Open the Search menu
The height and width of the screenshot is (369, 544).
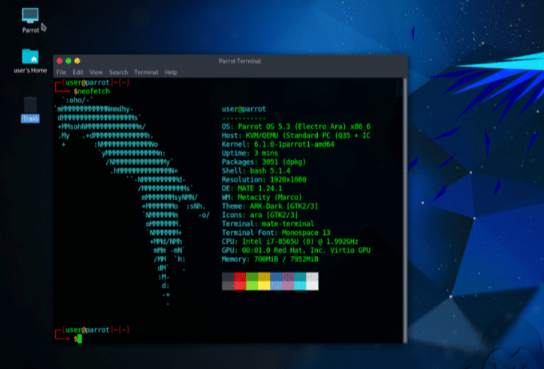coord(119,72)
